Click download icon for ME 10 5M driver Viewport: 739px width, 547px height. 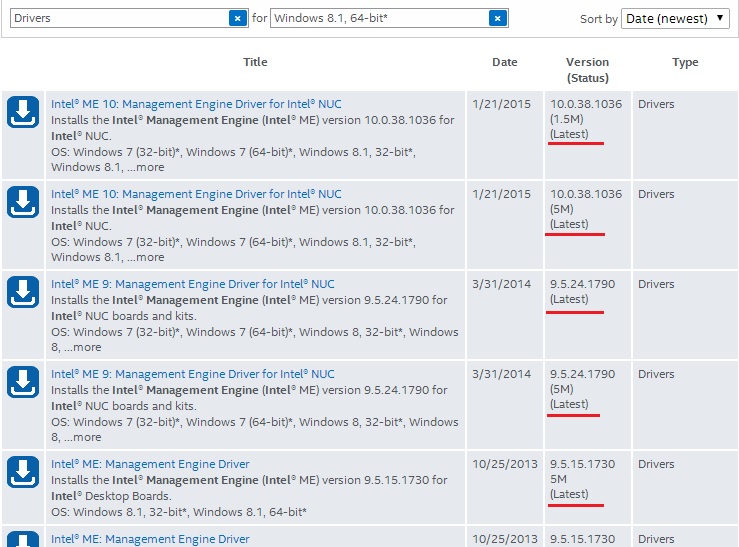tap(23, 202)
